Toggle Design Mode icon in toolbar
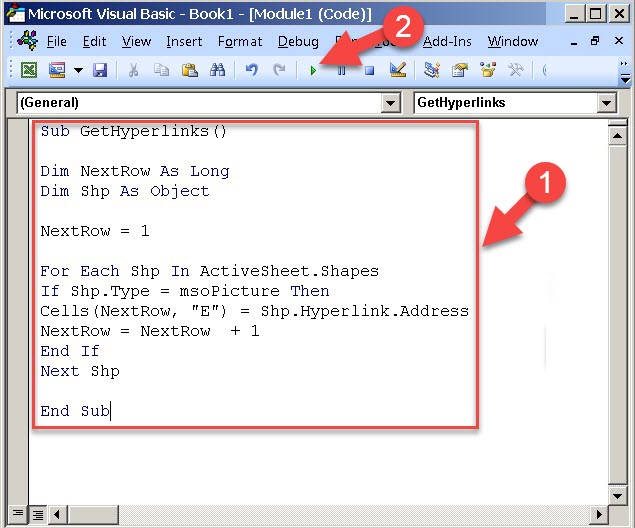 (x=397, y=71)
